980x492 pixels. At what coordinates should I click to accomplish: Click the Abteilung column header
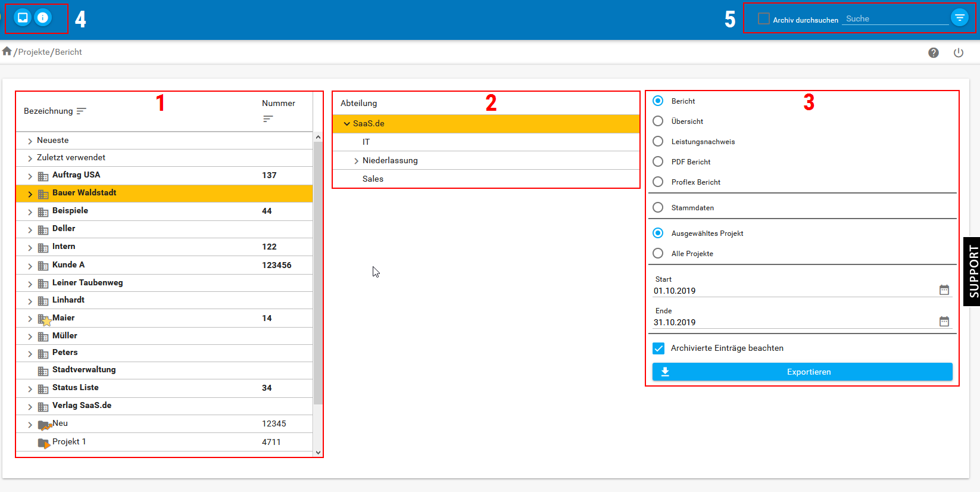click(358, 103)
